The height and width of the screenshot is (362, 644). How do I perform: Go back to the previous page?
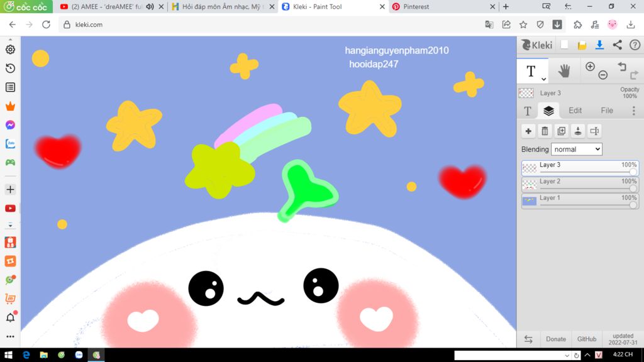13,25
